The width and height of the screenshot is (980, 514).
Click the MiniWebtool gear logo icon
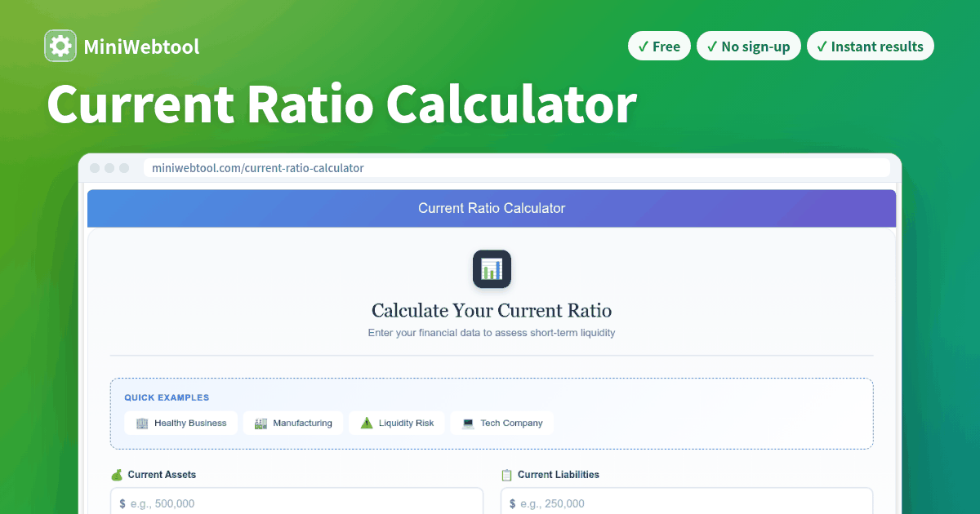pyautogui.click(x=60, y=47)
